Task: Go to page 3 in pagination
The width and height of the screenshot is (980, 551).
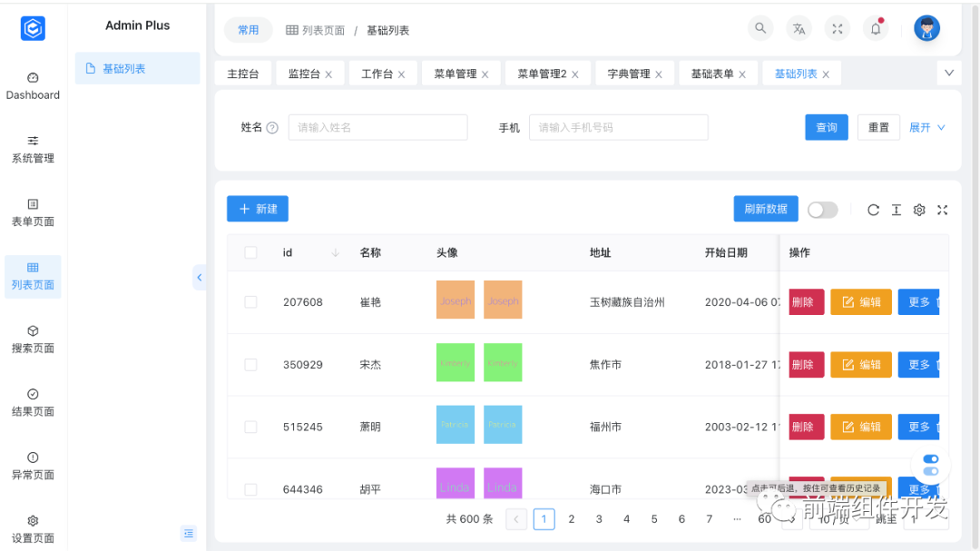Action: tap(599, 518)
